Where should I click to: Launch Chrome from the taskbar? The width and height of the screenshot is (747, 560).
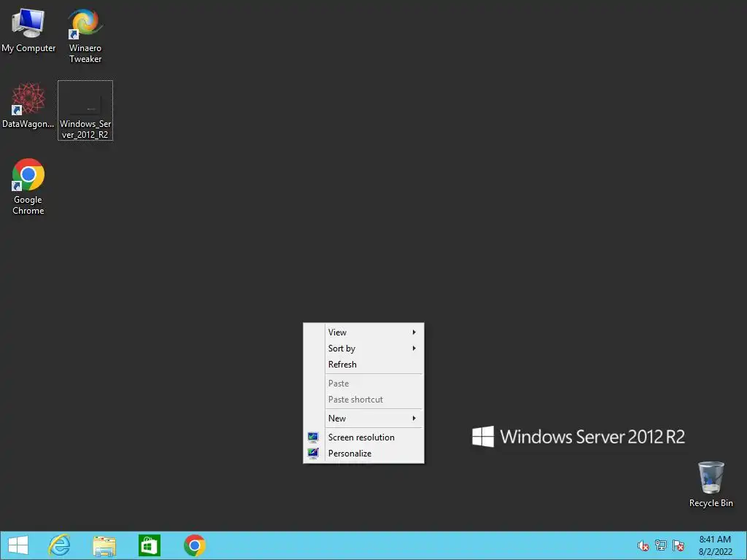[194, 545]
